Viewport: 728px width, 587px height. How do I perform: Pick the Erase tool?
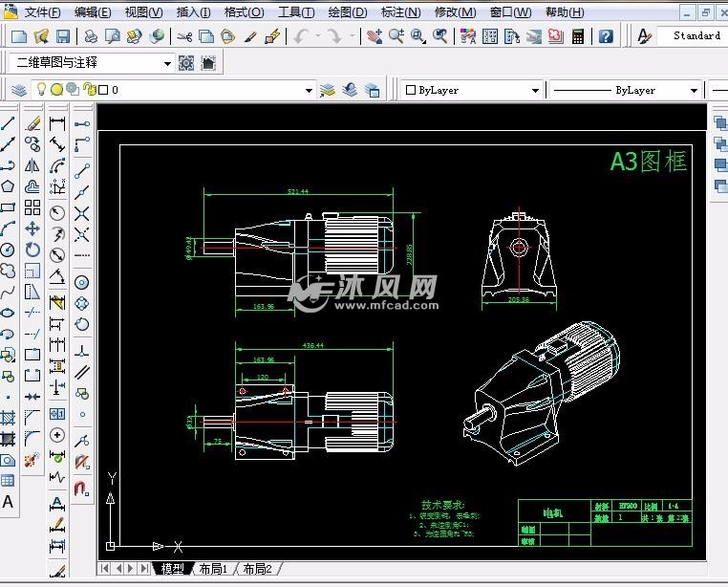click(x=32, y=123)
